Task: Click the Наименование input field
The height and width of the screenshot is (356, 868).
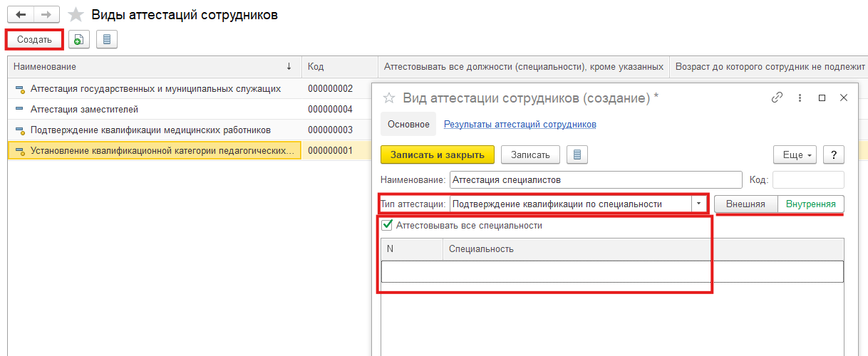Action: (595, 179)
